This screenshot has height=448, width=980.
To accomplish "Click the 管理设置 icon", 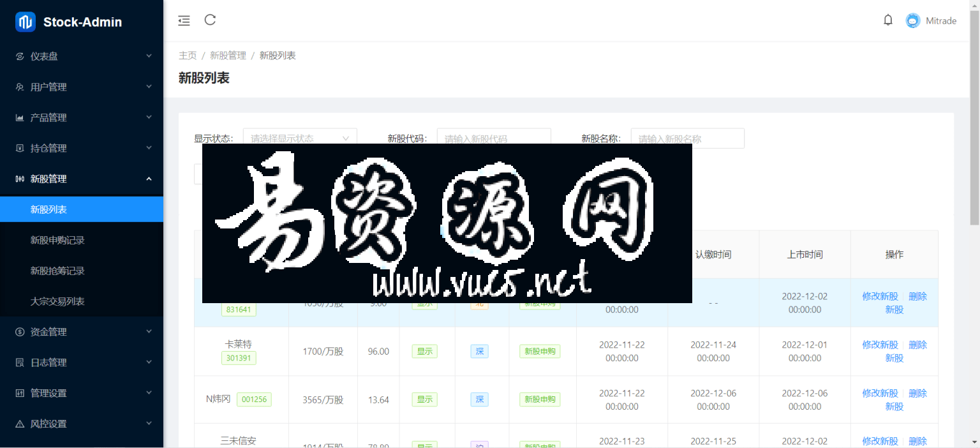I will (20, 393).
